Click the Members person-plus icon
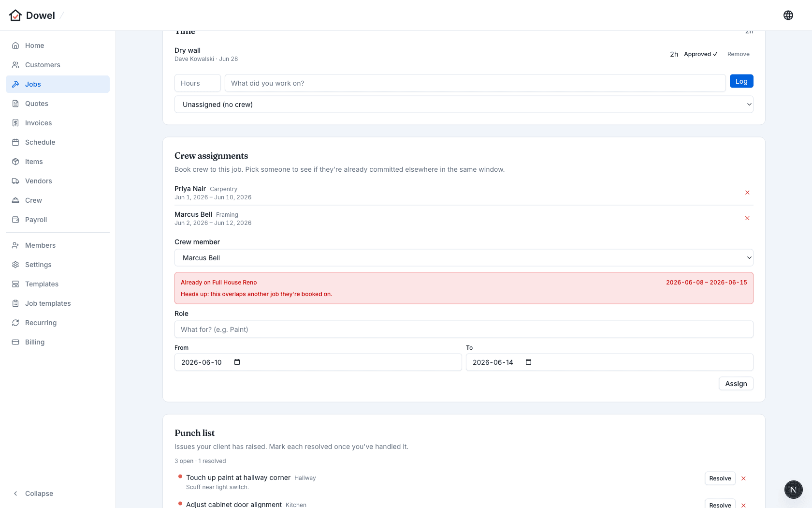This screenshot has height=508, width=812. [15, 245]
